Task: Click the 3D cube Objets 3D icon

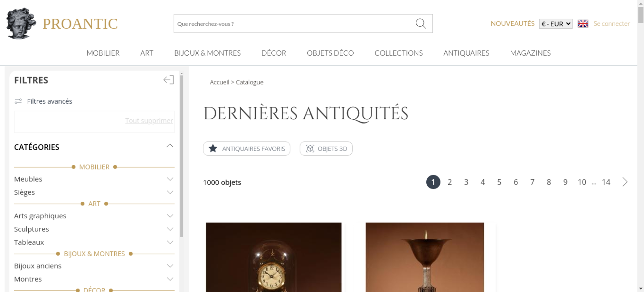Action: click(310, 149)
